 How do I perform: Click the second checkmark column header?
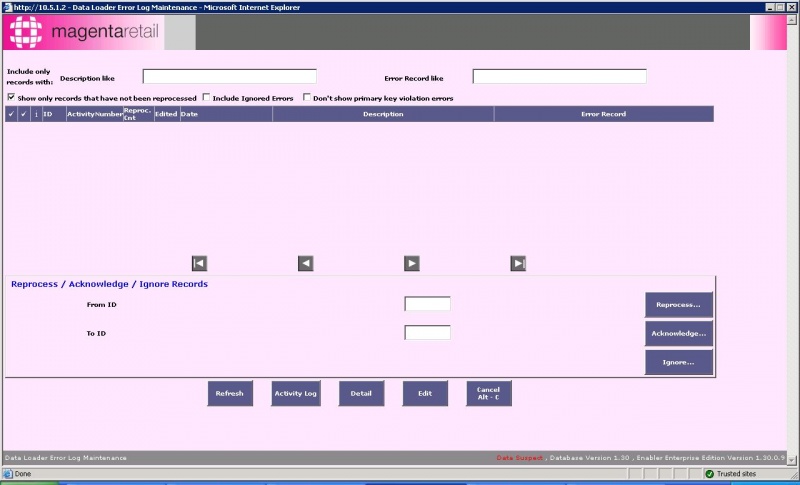(23, 114)
